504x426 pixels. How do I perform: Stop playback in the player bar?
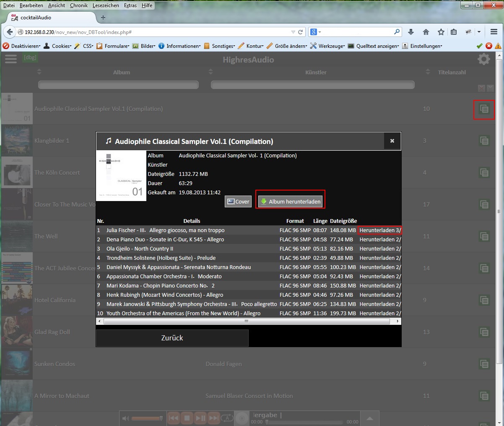(x=187, y=418)
